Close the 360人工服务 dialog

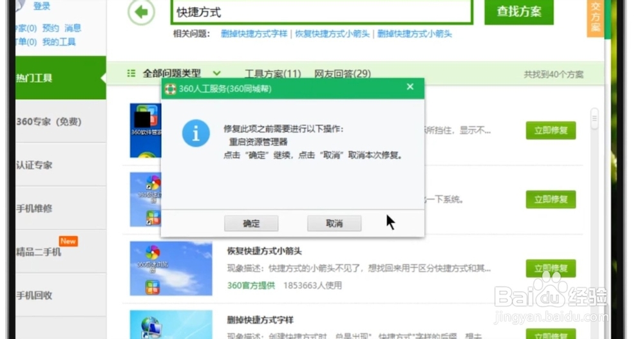click(x=410, y=87)
